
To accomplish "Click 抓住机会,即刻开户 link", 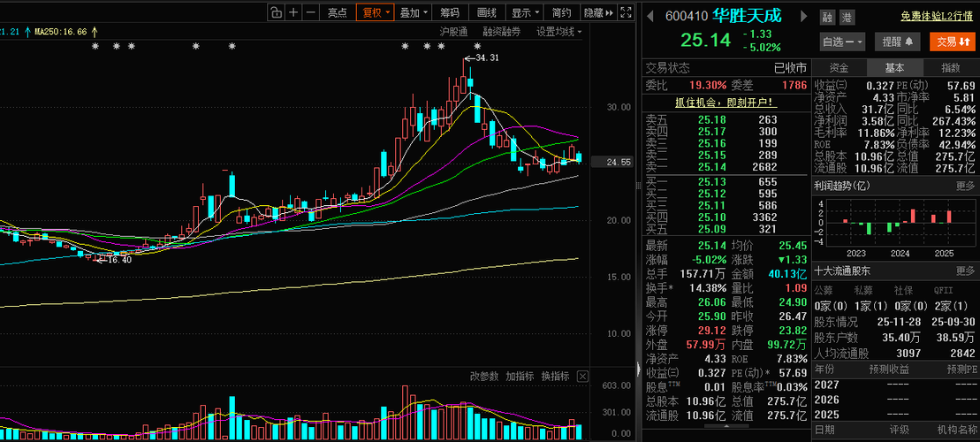I will point(725,102).
